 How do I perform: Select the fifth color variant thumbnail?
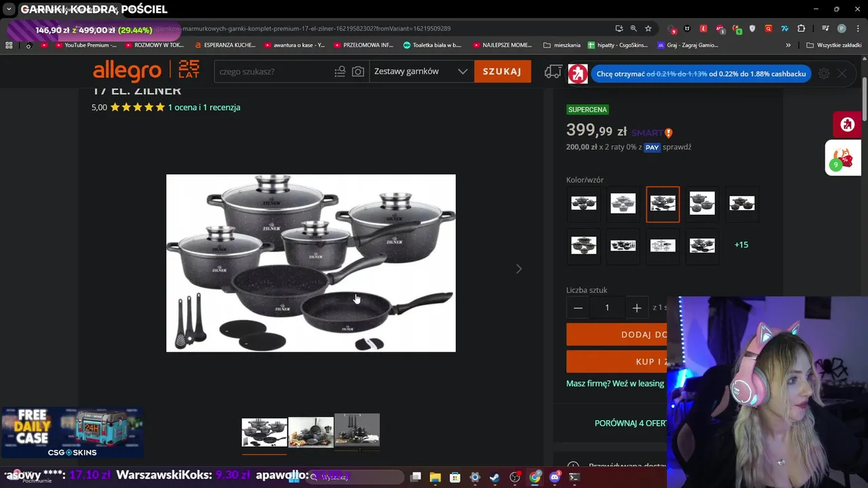point(741,204)
